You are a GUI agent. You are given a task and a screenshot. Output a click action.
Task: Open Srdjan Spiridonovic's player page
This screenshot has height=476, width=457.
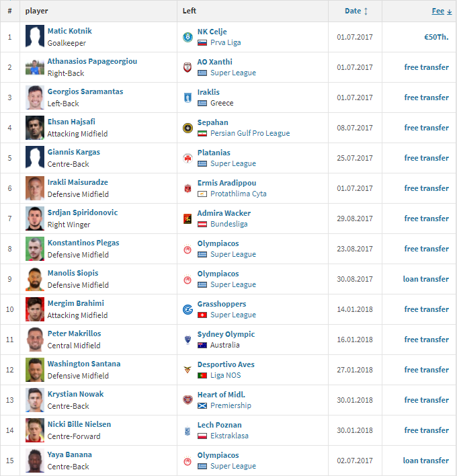click(83, 212)
